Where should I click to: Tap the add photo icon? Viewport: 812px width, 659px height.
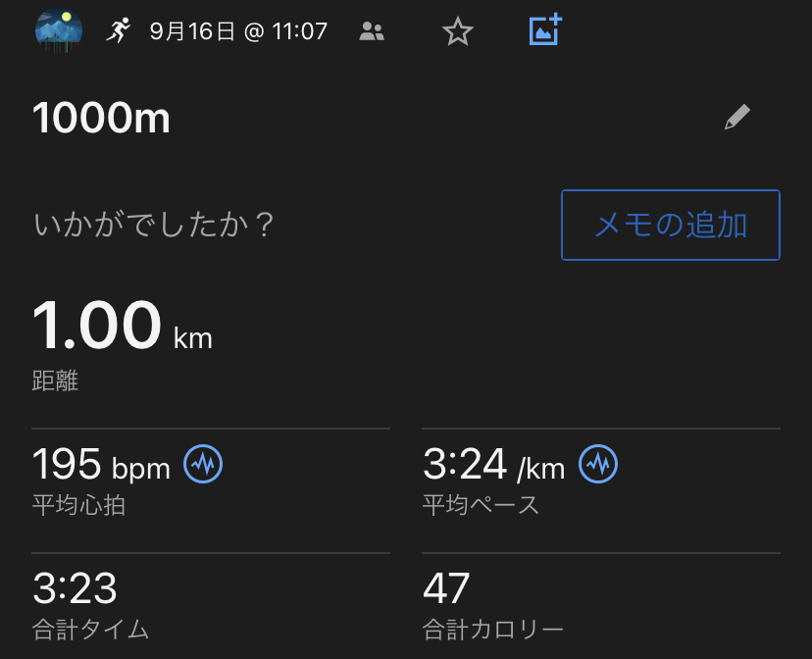[545, 31]
